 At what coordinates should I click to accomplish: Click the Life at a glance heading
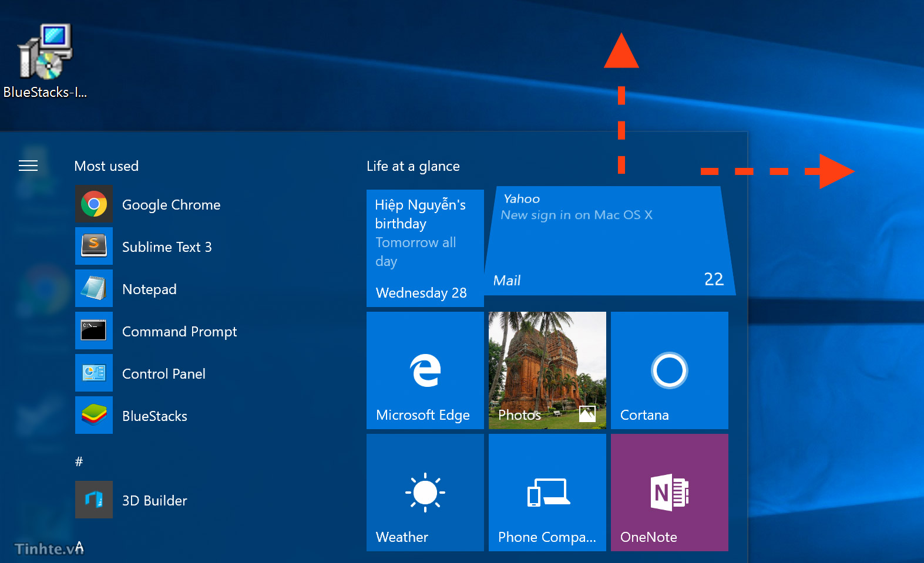pos(413,166)
